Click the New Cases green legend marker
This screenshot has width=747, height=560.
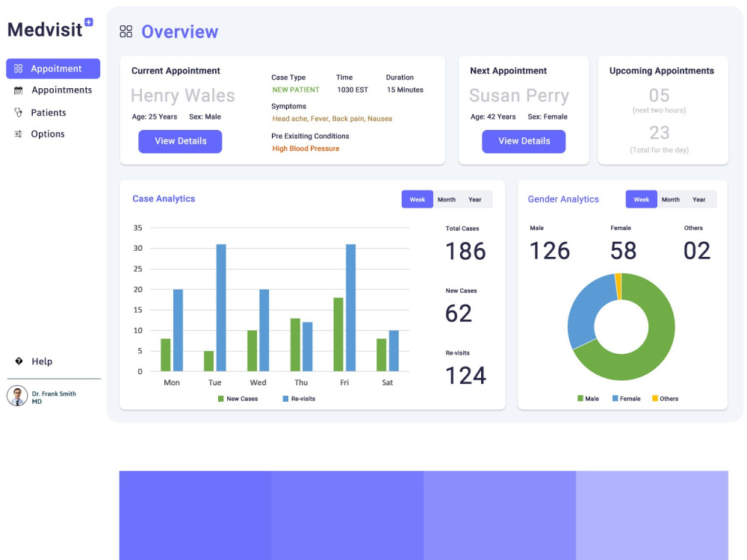pos(220,399)
